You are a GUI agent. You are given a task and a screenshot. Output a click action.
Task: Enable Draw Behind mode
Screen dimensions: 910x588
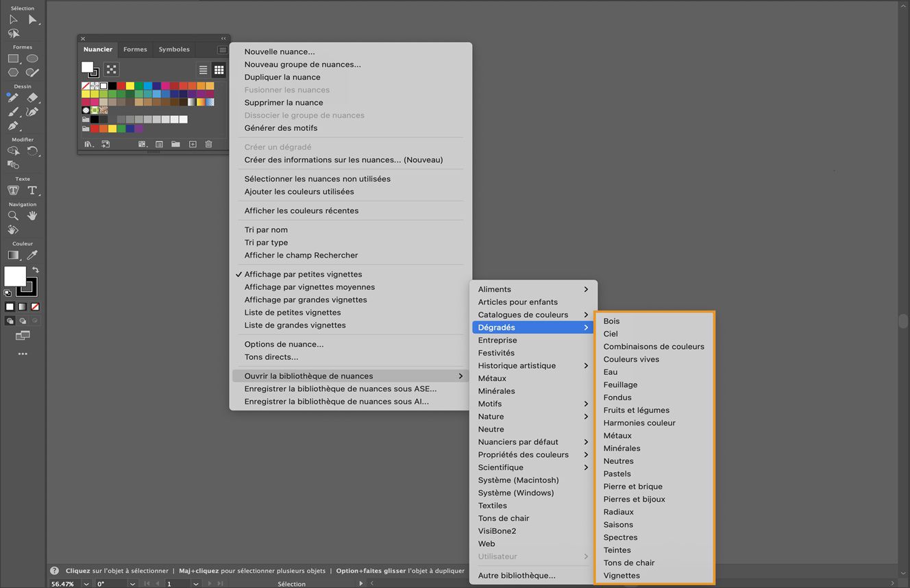pyautogui.click(x=22, y=320)
